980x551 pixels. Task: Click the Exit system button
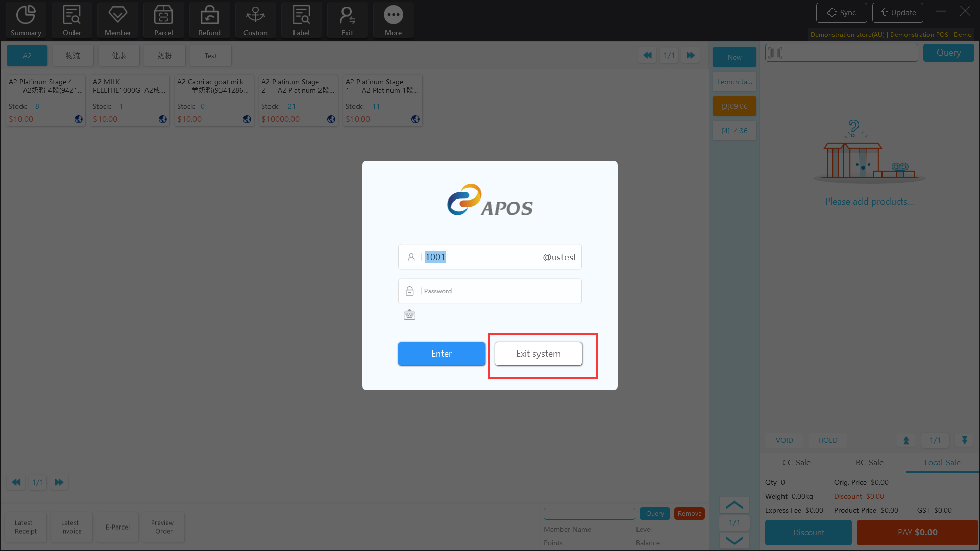pyautogui.click(x=538, y=354)
